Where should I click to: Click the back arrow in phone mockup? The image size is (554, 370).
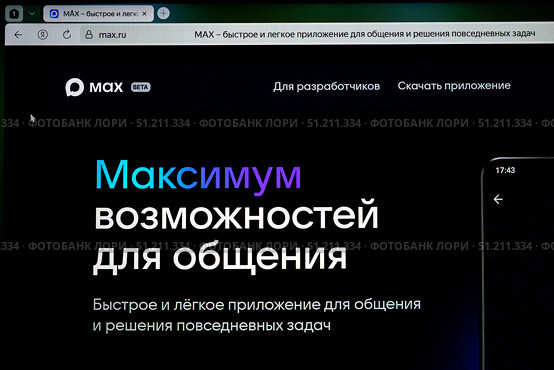(498, 199)
